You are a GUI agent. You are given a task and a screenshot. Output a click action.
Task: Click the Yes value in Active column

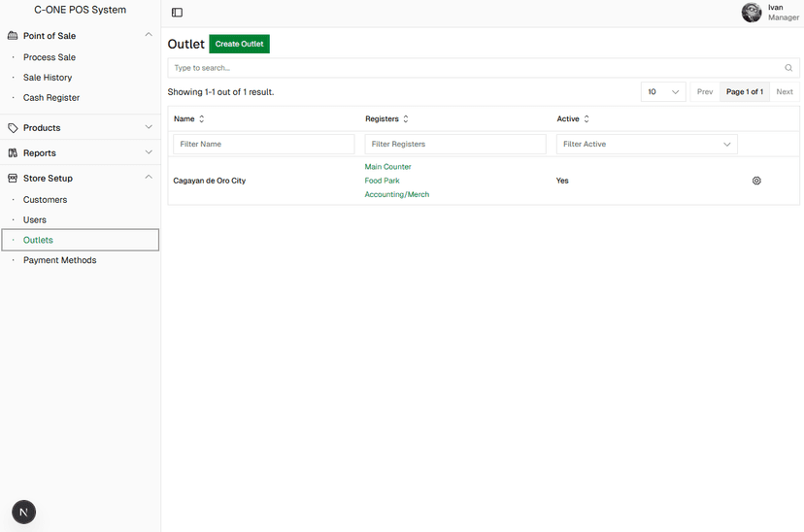562,181
